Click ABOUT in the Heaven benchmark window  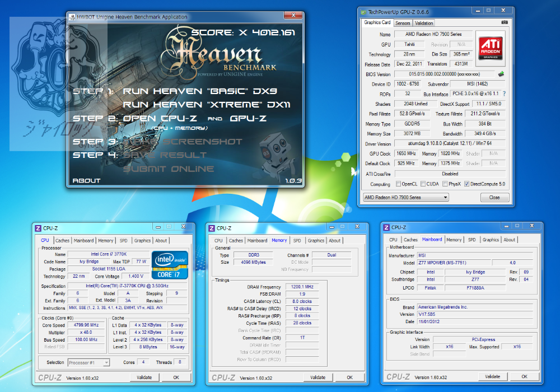(x=86, y=181)
